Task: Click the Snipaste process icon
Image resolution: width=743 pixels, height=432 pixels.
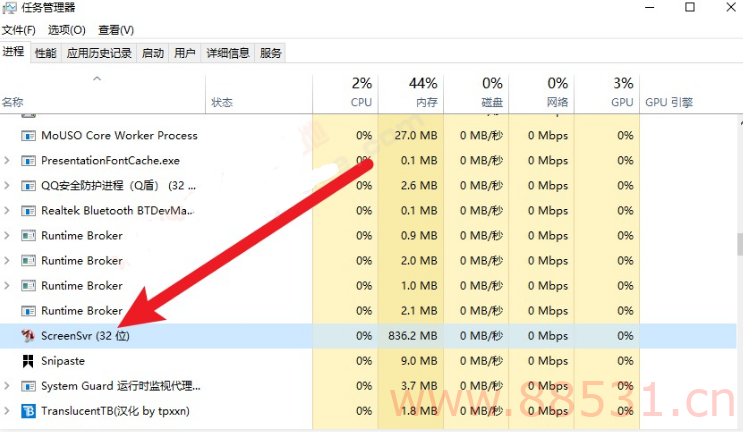Action: pyautogui.click(x=28, y=361)
